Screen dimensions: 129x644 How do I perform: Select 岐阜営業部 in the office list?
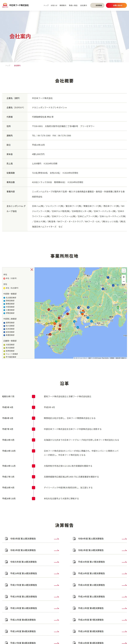click(9, 332)
